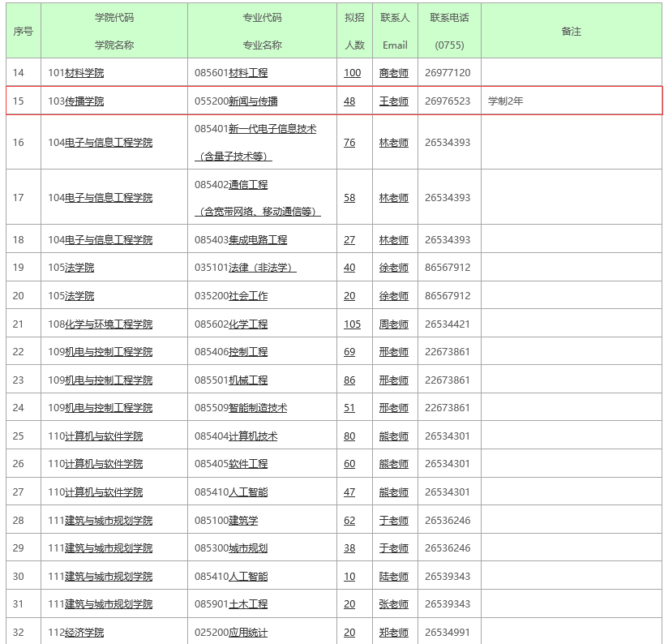Click enrollment number 60
This screenshot has height=644, width=664.
(349, 463)
